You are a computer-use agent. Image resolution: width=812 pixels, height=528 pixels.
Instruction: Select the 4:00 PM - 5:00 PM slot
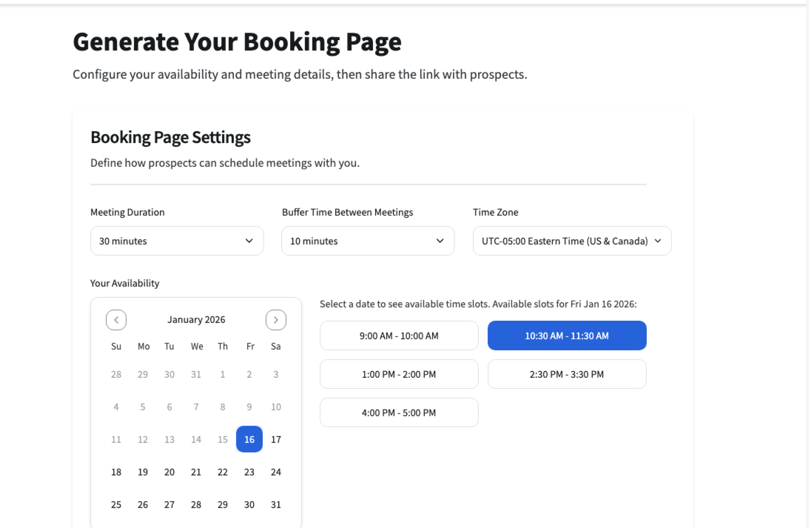(399, 412)
